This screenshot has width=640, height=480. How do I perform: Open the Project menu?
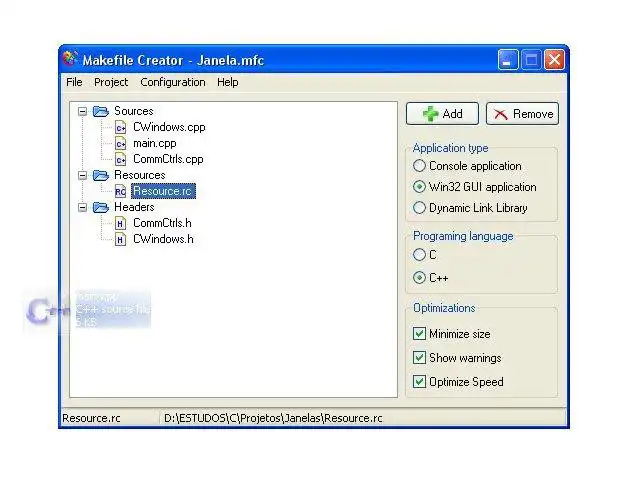coord(111,82)
